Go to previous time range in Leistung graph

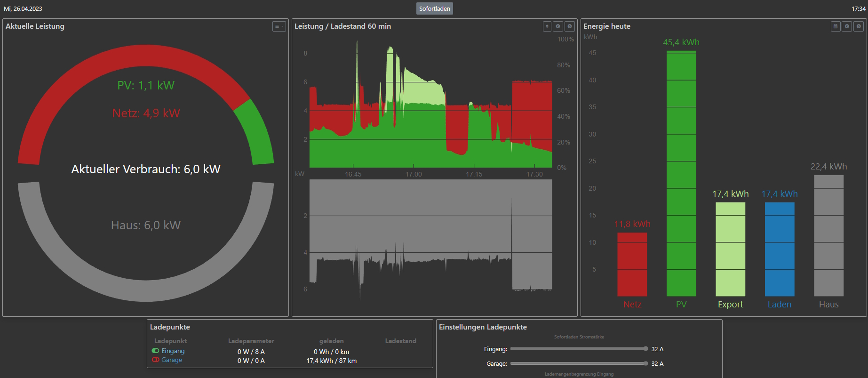click(558, 26)
